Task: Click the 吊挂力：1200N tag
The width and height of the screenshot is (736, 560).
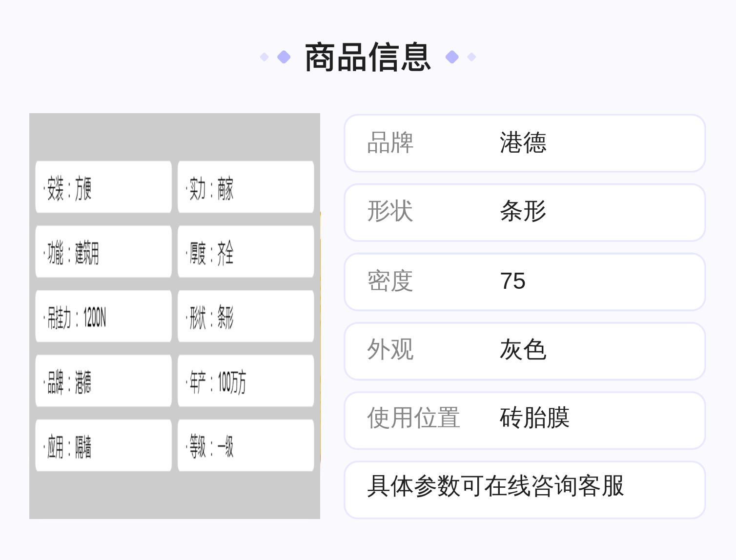Action: pyautogui.click(x=103, y=317)
